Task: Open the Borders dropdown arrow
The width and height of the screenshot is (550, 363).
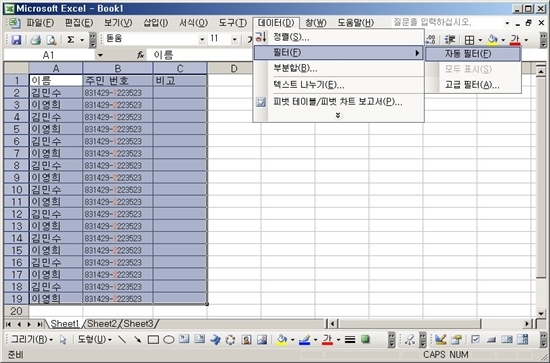Action: (480, 40)
